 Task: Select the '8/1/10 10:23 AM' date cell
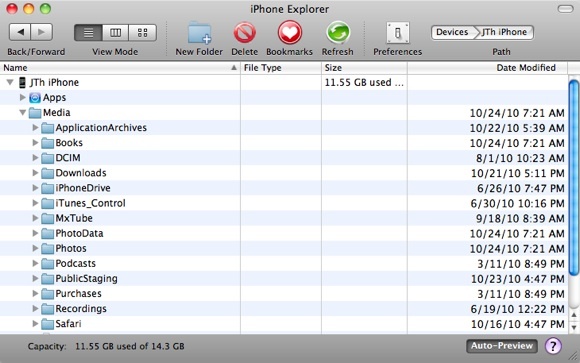487,158
